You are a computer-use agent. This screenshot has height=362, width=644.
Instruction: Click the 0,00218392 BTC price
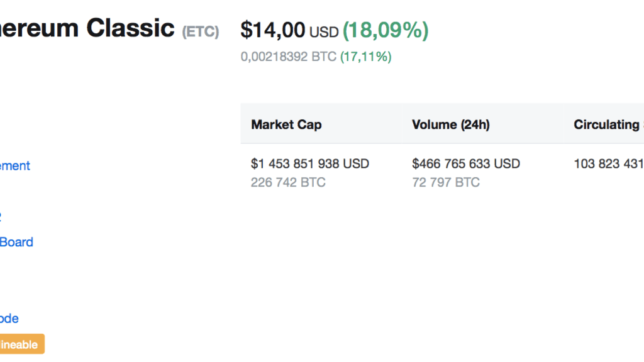[289, 57]
